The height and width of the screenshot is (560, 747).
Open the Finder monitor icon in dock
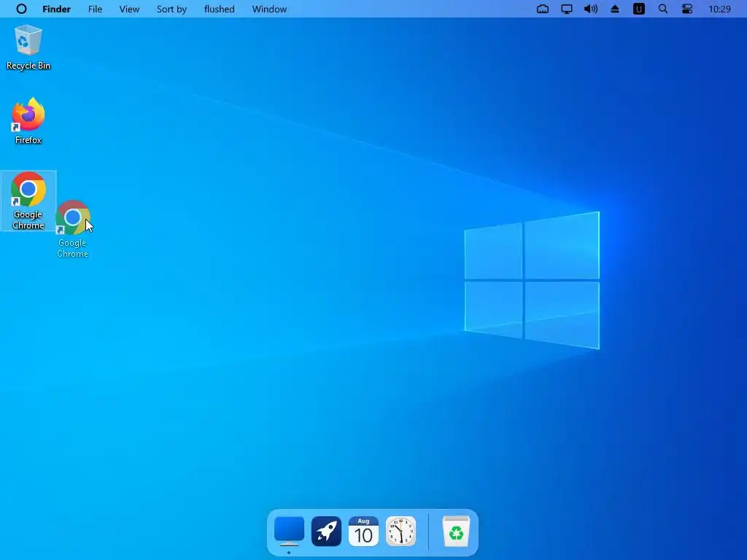click(x=289, y=531)
